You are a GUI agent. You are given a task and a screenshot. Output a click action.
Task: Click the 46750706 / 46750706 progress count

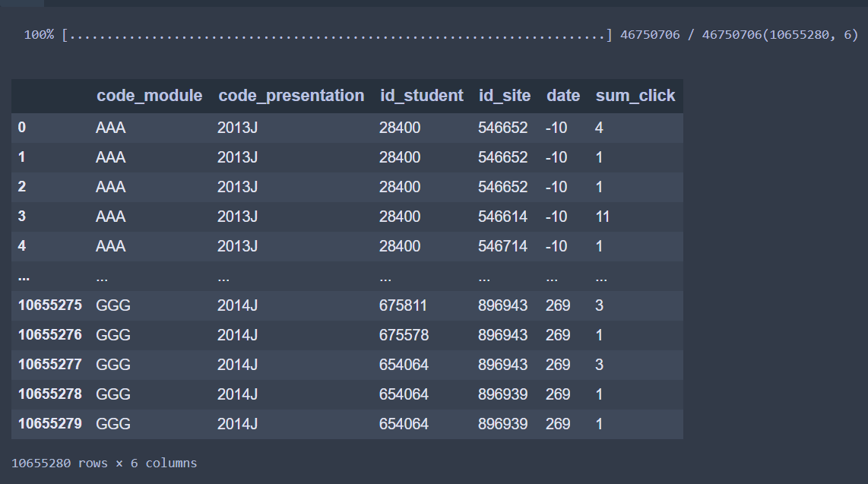[691, 35]
